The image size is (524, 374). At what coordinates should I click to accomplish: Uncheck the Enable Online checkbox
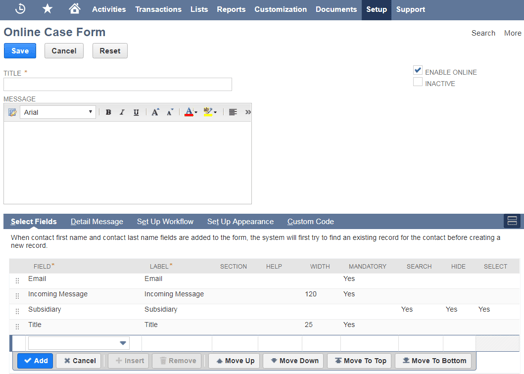click(x=418, y=70)
